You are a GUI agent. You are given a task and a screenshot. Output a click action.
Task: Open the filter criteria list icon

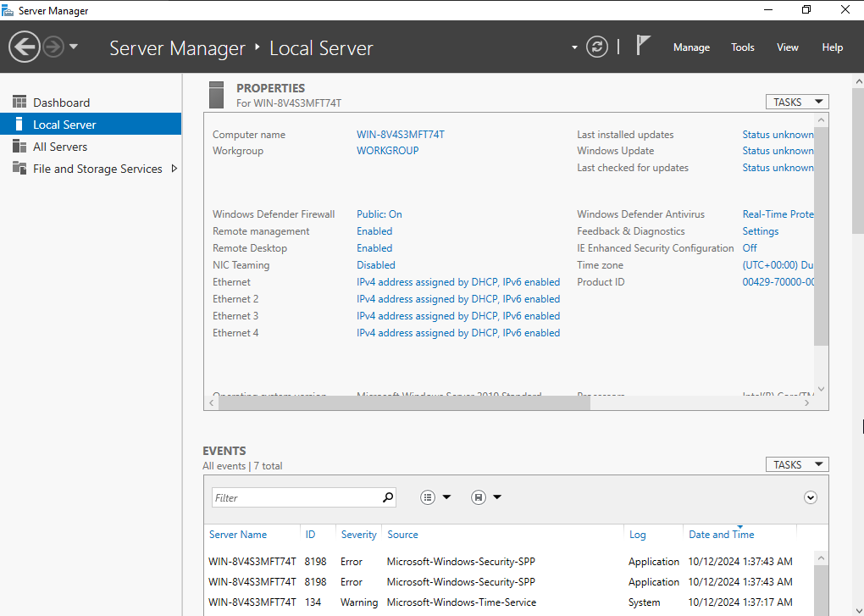pyautogui.click(x=429, y=497)
